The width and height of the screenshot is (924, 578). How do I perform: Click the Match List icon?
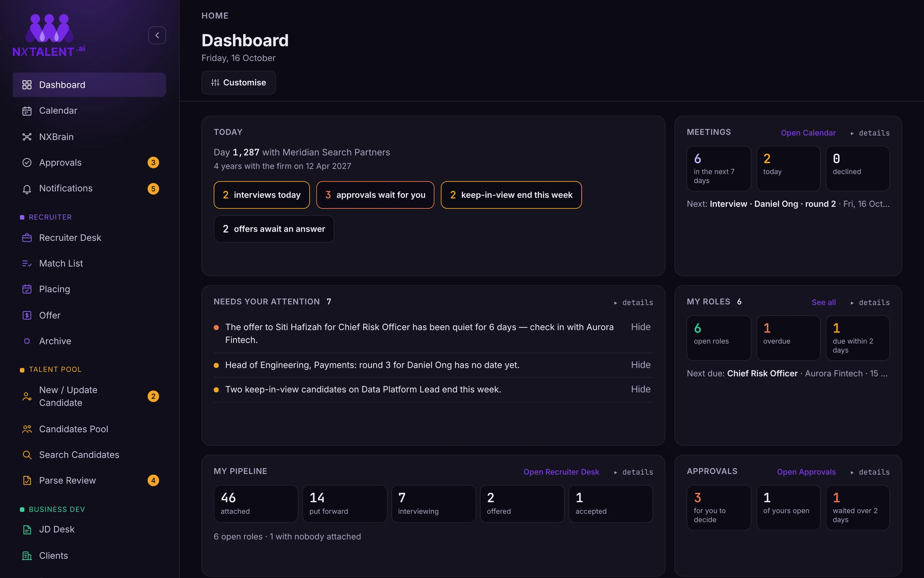click(27, 264)
